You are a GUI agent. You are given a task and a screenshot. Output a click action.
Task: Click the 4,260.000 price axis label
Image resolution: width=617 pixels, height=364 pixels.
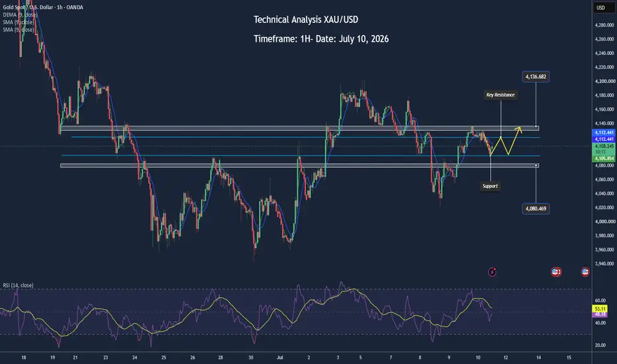(x=604, y=39)
